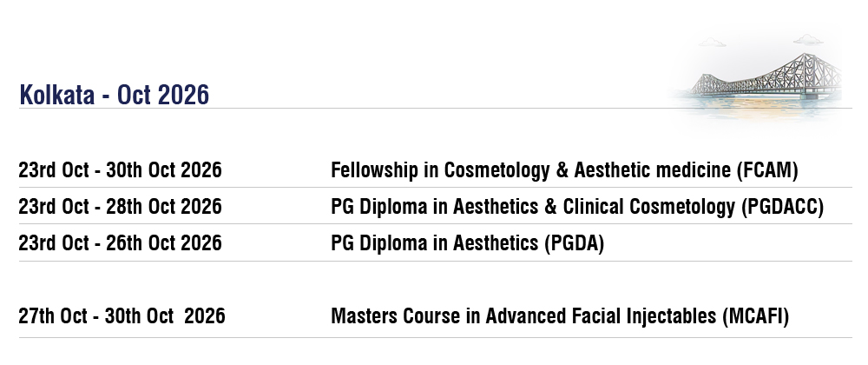The image size is (868, 365).
Task: Select the 23rd Oct - 26th Oct 2026 date
Action: coord(120,243)
